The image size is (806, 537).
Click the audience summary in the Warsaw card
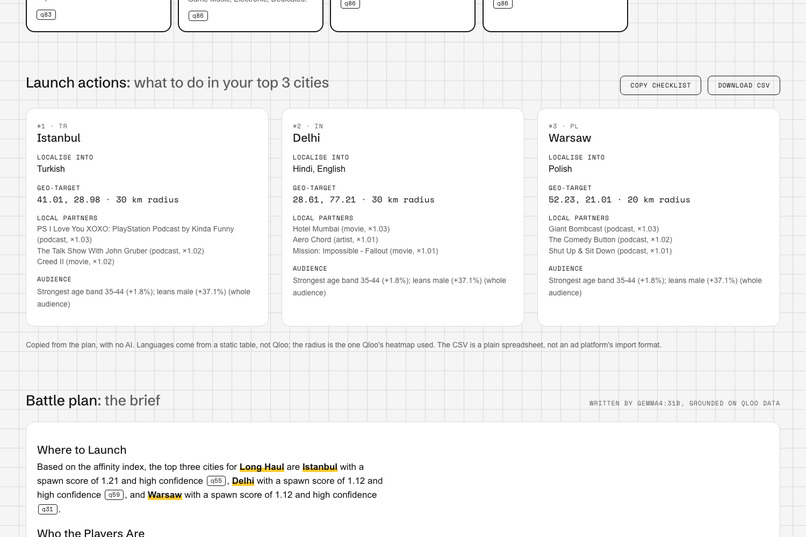click(x=655, y=287)
